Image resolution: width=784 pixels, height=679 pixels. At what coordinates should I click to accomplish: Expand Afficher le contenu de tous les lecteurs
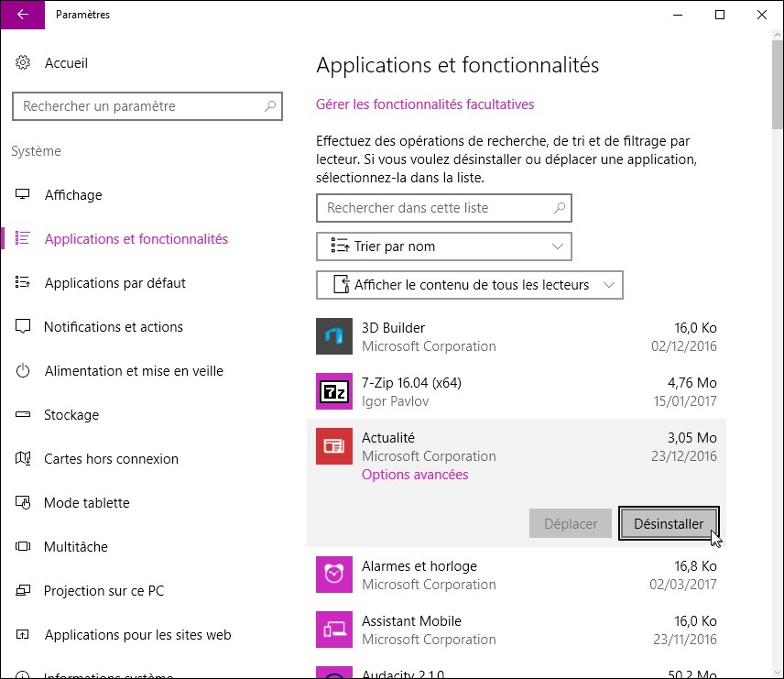(x=470, y=285)
